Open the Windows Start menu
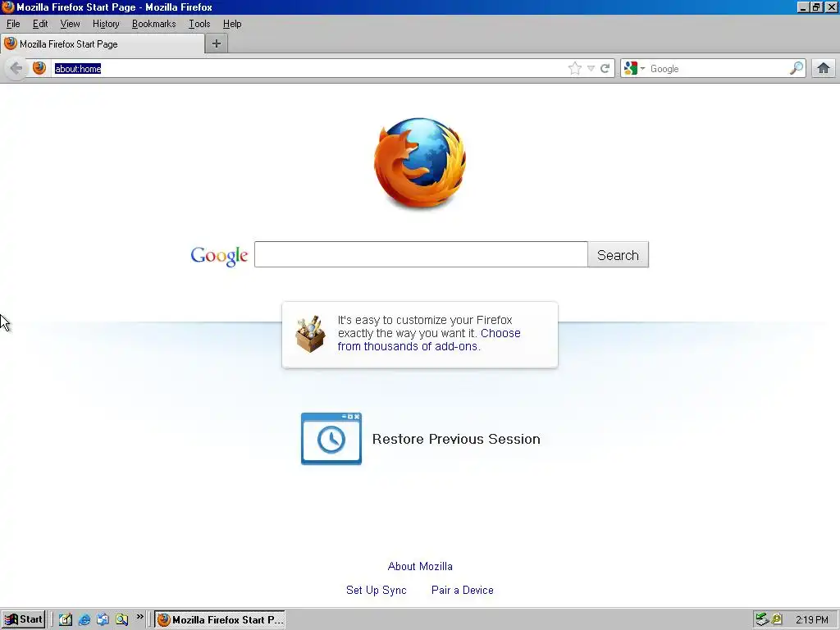This screenshot has height=630, width=840. tap(23, 619)
